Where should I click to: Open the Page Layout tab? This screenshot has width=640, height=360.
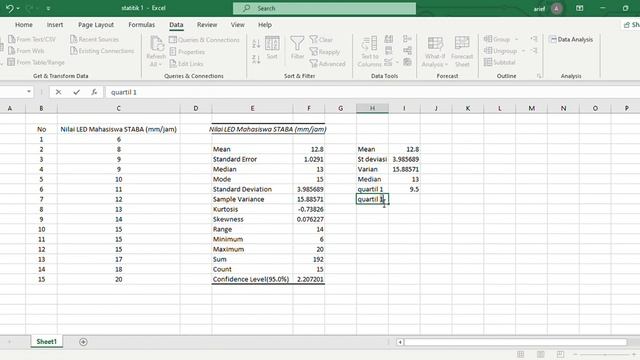coord(96,25)
